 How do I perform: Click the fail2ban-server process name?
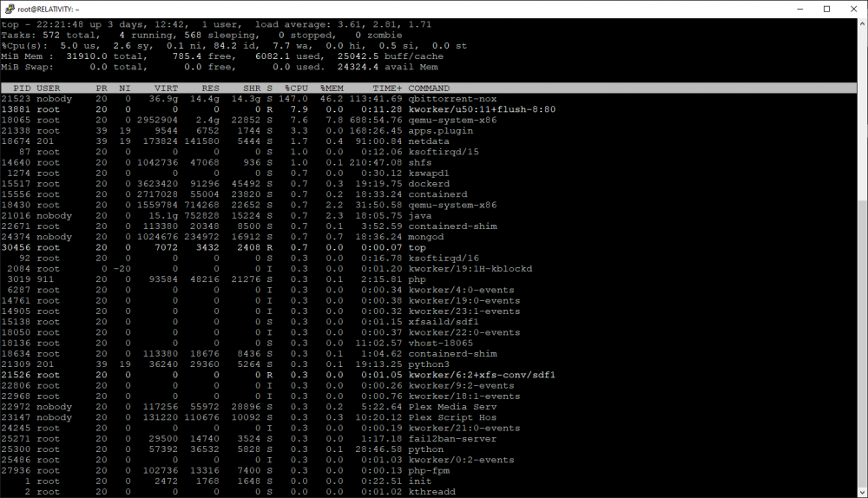pos(452,439)
